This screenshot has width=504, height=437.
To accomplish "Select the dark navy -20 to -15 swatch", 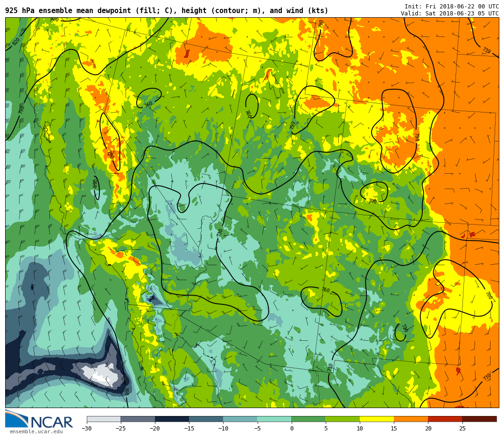I will pos(172,419).
